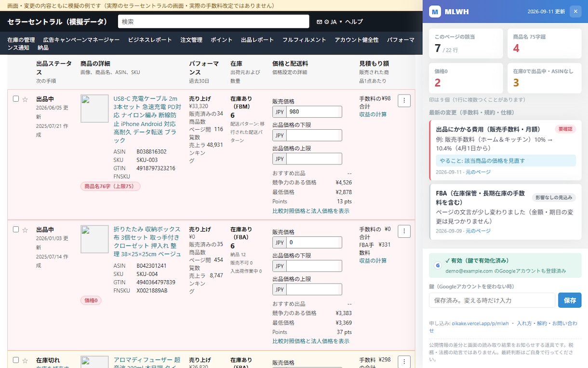Screen dimensions: 588x368
Task: Click 出品価格の上限 field in USB-C row
Action: pyautogui.click(x=314, y=159)
